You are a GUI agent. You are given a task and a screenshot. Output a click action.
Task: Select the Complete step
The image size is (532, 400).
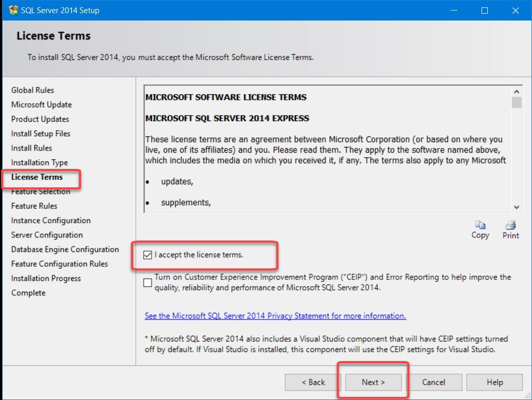[28, 293]
